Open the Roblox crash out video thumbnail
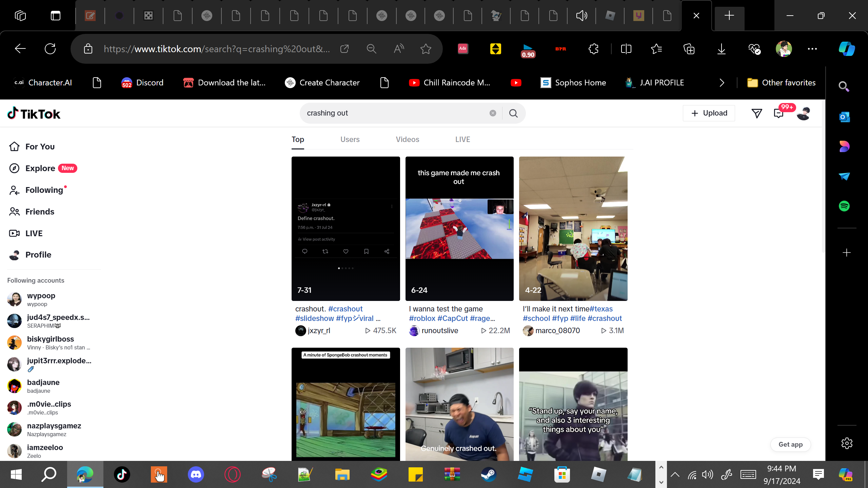Screen dimensions: 868x488 point(459,228)
